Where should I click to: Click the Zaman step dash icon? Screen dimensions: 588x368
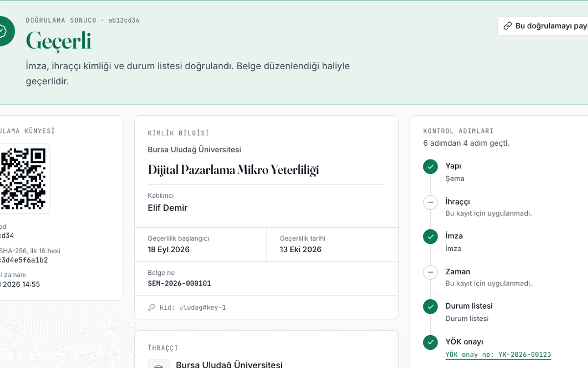(x=430, y=272)
